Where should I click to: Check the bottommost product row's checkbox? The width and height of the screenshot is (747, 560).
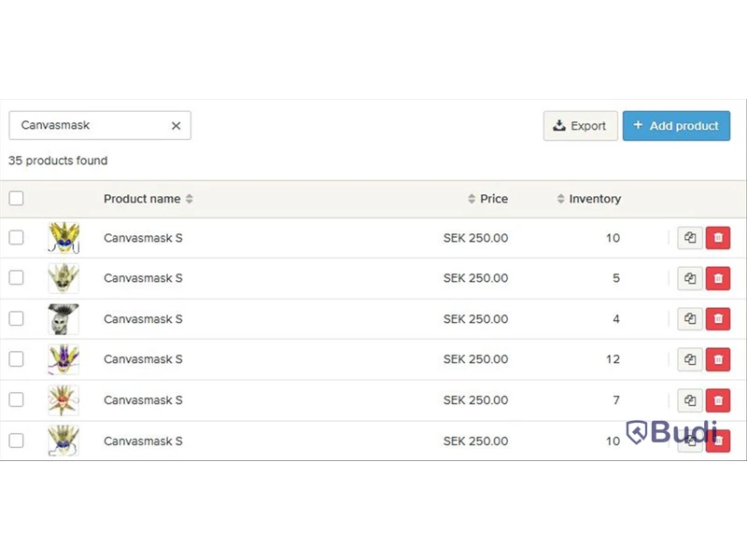tap(16, 441)
